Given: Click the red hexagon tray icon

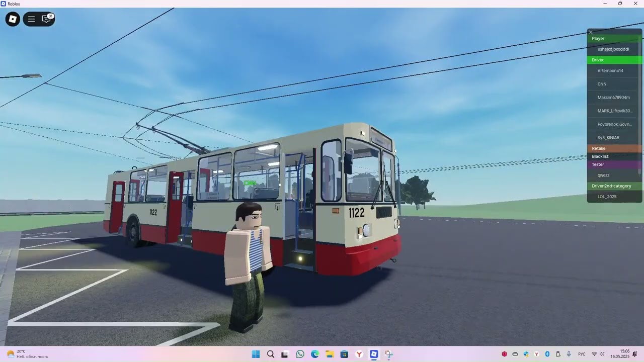Looking at the screenshot, I should tap(505, 354).
